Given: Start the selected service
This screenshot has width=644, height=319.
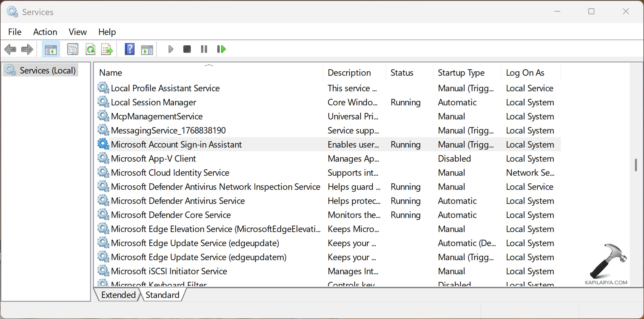Looking at the screenshot, I should click(x=170, y=49).
